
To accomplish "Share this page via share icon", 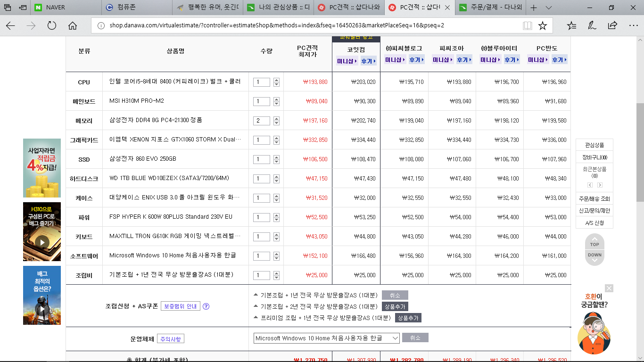I will coord(612,25).
